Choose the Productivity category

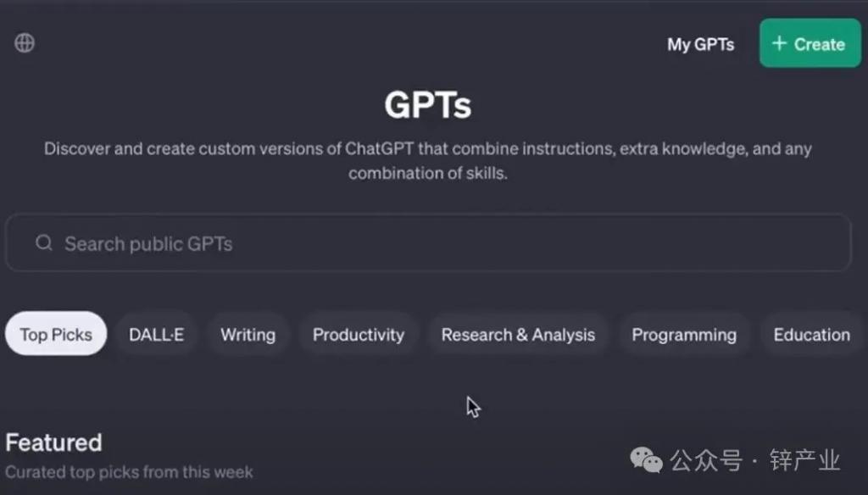(359, 335)
